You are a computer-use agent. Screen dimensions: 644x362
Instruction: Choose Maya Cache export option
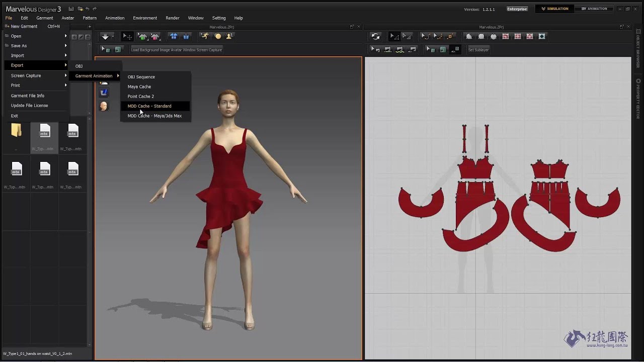155,86
